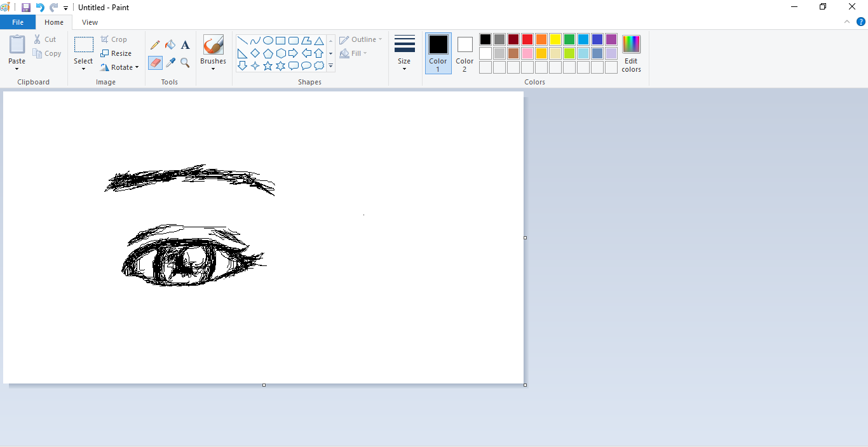Pick the Fill with color bucket tool

[x=170, y=45]
